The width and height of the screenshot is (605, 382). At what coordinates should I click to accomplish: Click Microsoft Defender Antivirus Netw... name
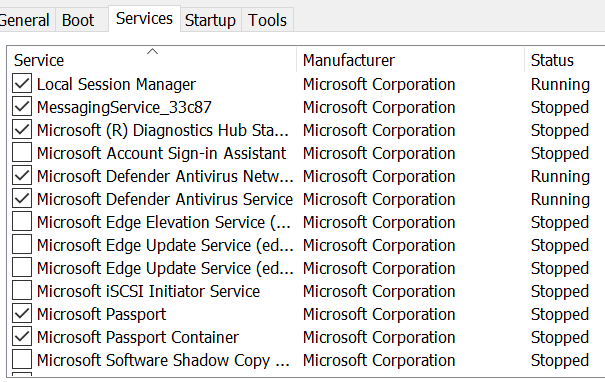pyautogui.click(x=165, y=176)
